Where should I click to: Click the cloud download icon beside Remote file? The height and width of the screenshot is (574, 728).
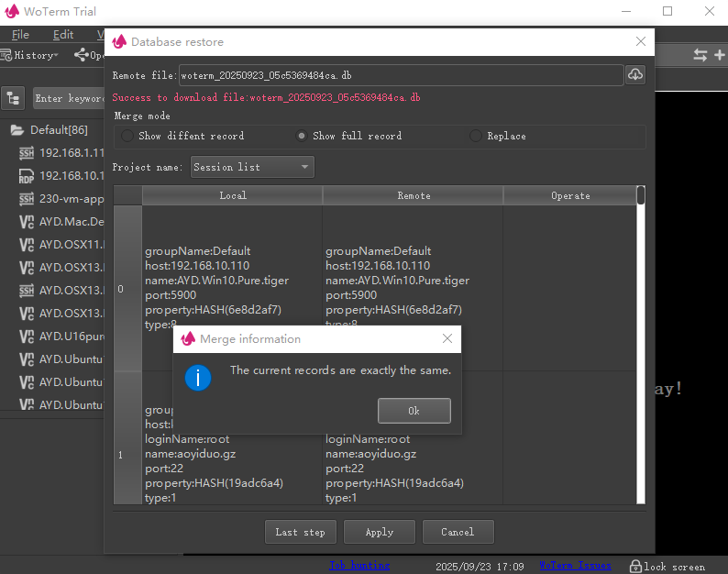tap(635, 74)
